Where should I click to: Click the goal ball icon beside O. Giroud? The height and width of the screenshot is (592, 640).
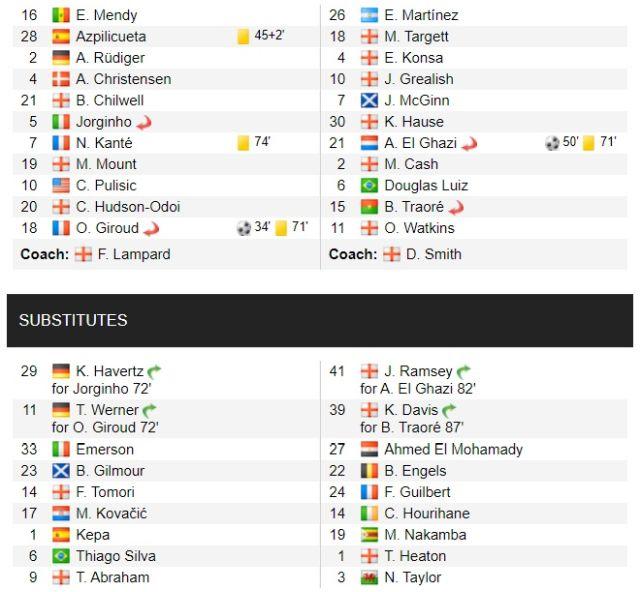(x=244, y=228)
